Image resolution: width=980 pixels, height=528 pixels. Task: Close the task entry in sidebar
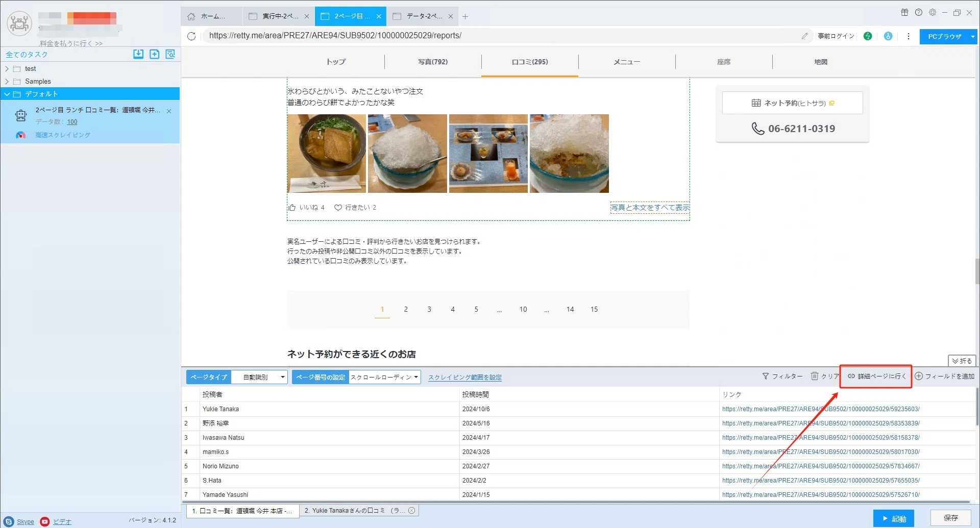click(x=169, y=111)
